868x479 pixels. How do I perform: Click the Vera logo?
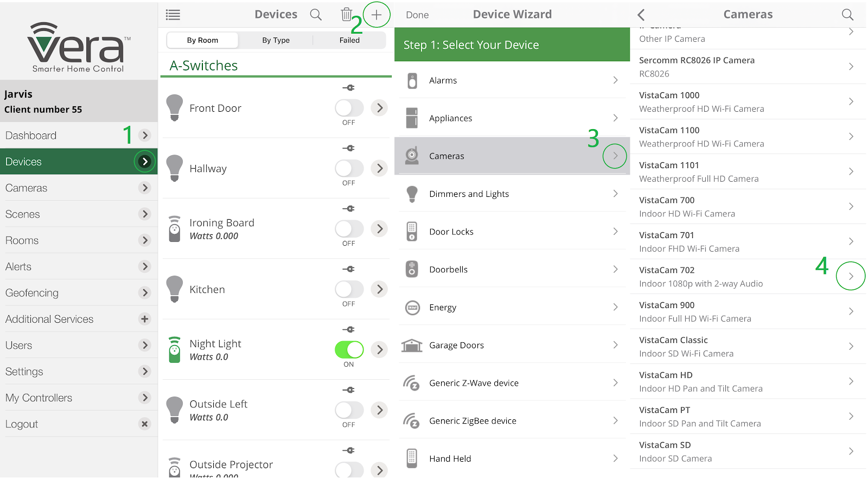point(79,47)
